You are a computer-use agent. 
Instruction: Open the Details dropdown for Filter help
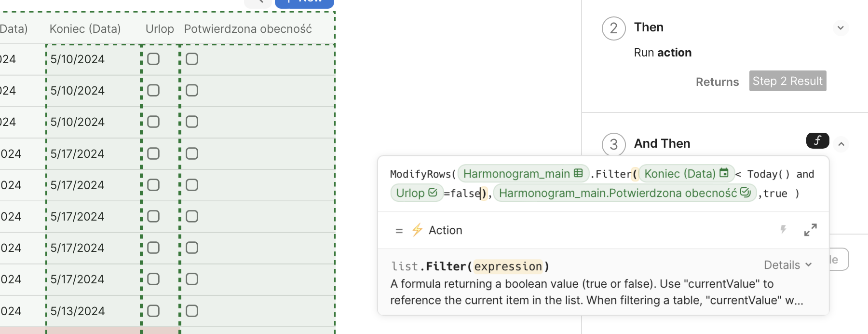point(787,265)
